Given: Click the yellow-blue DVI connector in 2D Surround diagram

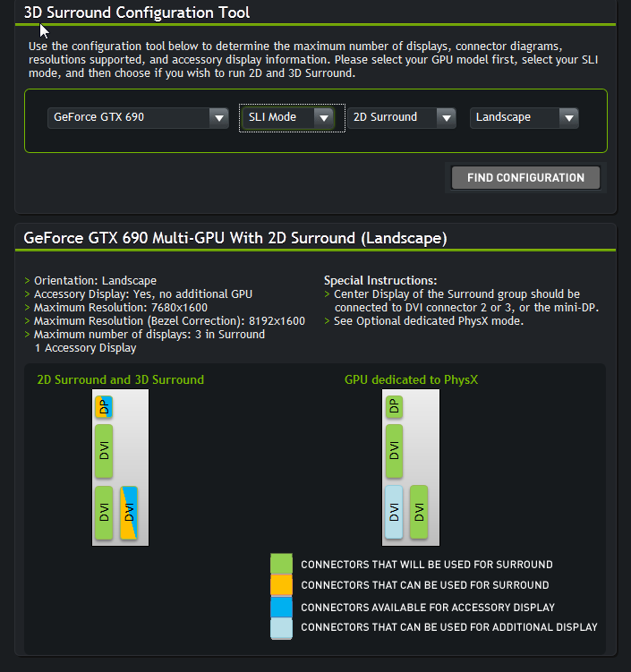Looking at the screenshot, I should coord(129,512).
